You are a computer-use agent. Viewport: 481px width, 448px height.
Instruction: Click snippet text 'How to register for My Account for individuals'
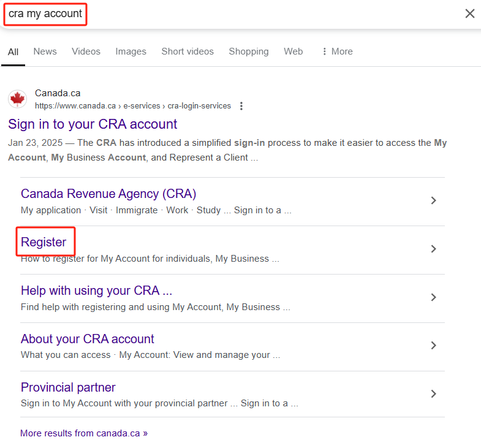point(116,259)
